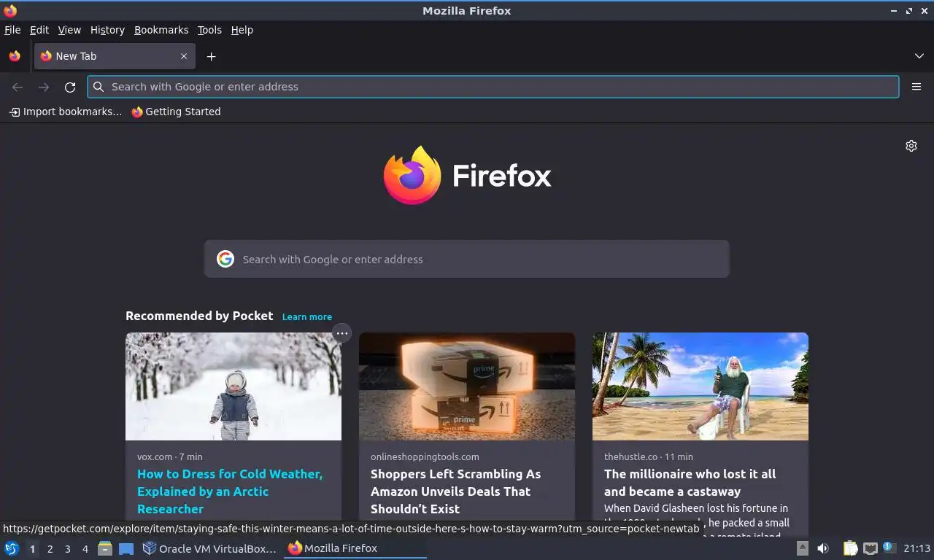Switch to virtual desktop 4
The width and height of the screenshot is (934, 560).
click(85, 549)
